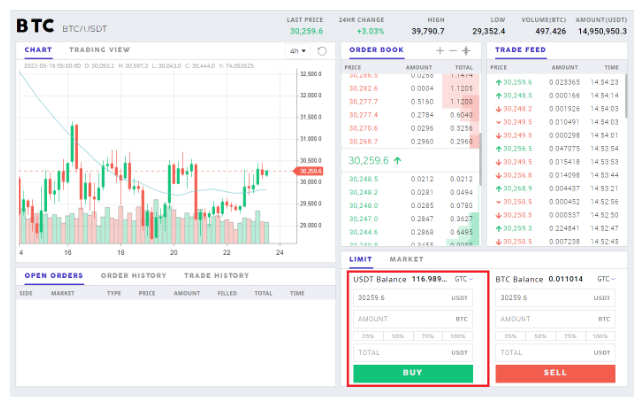This screenshot has height=403, width=642.
Task: Click the Trade Feed vertical scrollbar
Action: [626, 96]
